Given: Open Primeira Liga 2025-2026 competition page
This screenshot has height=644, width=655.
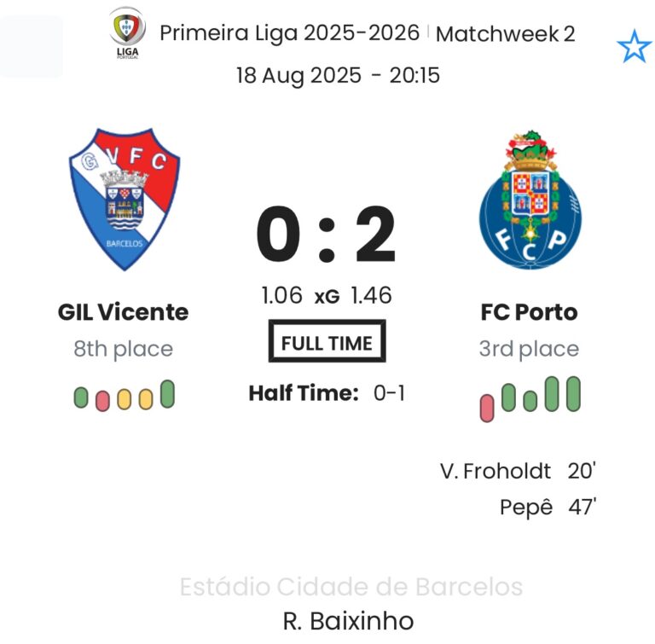Looking at the screenshot, I should [290, 32].
